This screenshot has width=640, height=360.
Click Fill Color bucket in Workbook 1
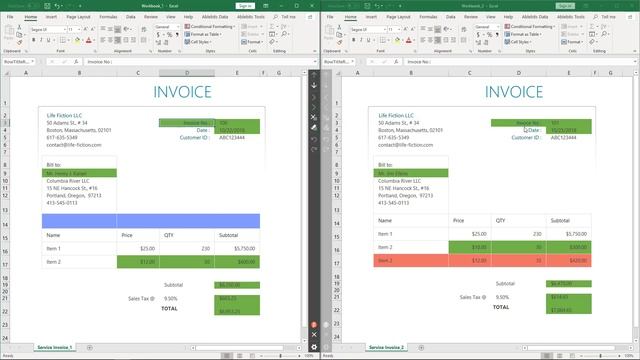point(77,40)
